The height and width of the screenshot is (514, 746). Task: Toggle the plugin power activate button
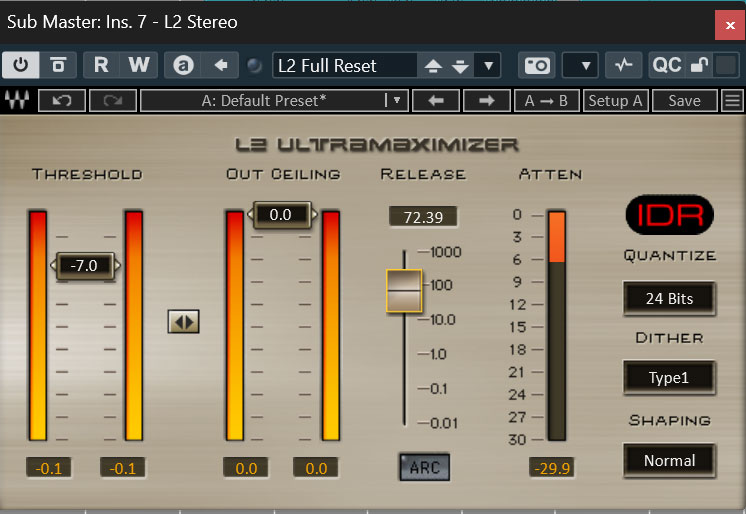click(21, 65)
